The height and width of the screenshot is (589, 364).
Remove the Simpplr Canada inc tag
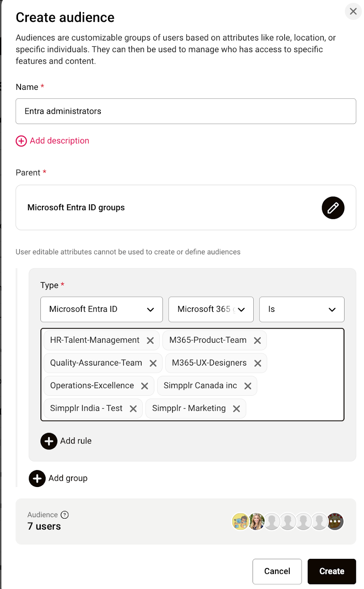248,386
